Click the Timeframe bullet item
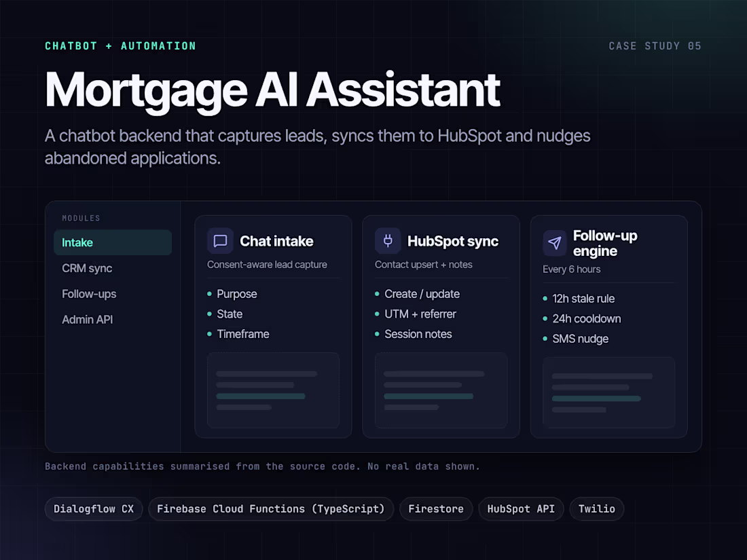The height and width of the screenshot is (560, 747). pos(238,334)
